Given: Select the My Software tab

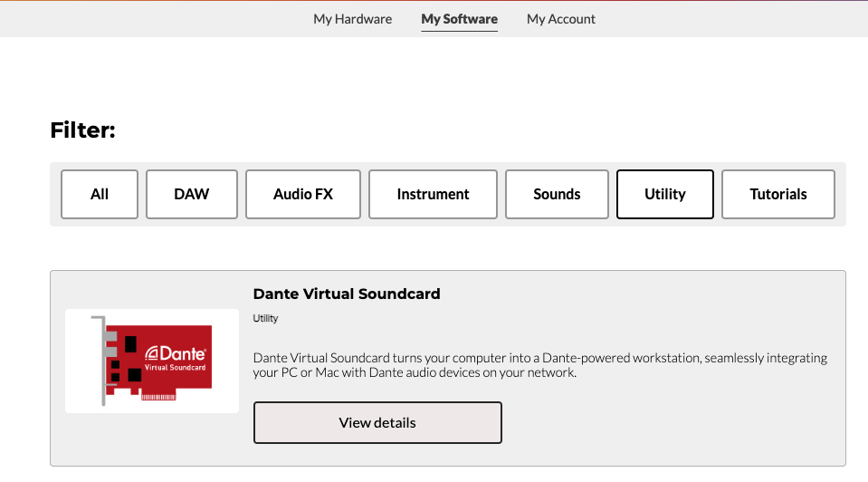Looking at the screenshot, I should 459,19.
